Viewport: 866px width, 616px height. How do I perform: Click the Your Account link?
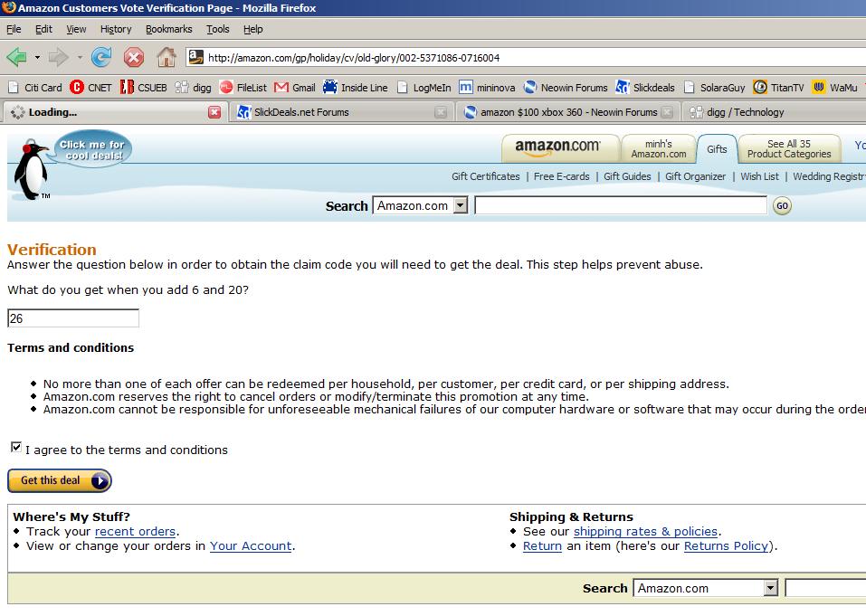[251, 546]
